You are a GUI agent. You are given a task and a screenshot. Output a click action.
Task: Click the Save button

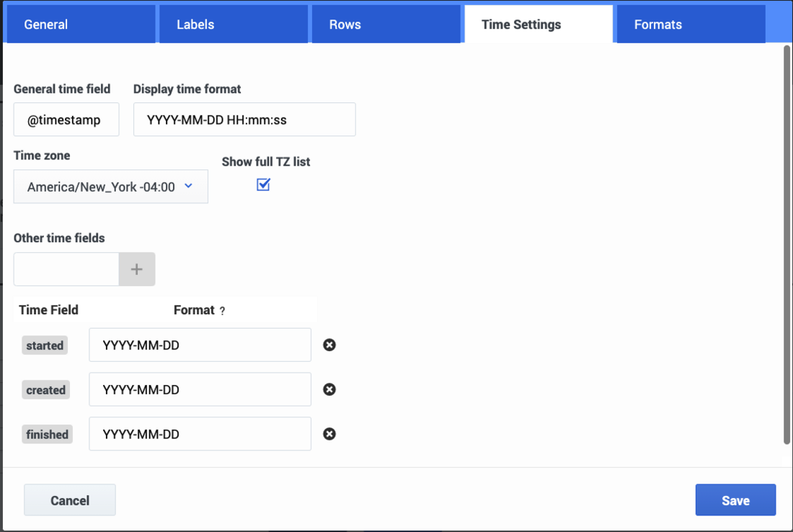(x=735, y=500)
